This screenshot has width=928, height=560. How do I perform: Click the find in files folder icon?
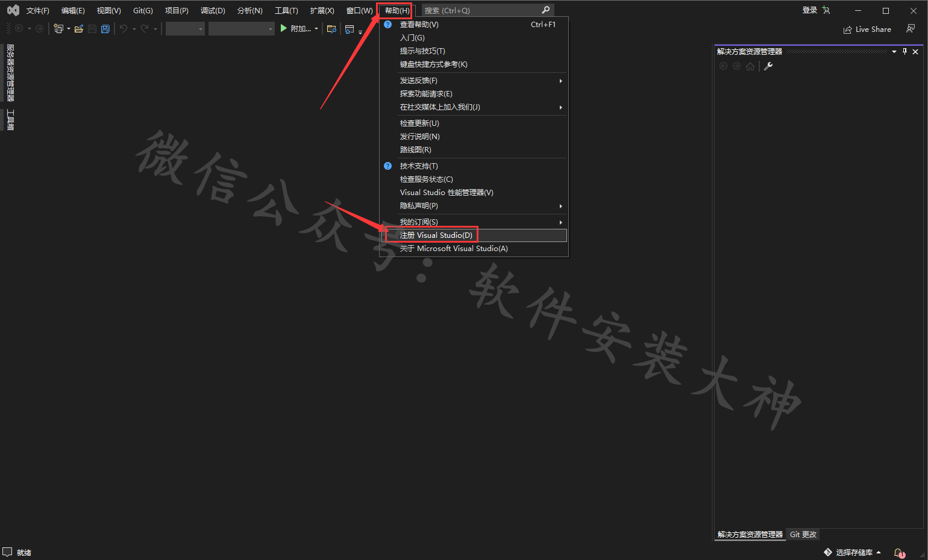[331, 28]
